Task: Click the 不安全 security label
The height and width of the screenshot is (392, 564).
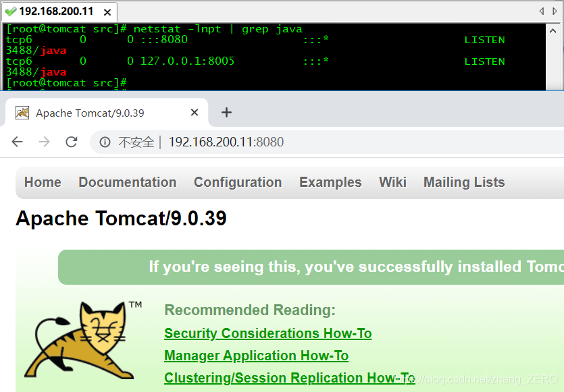Action: point(136,142)
